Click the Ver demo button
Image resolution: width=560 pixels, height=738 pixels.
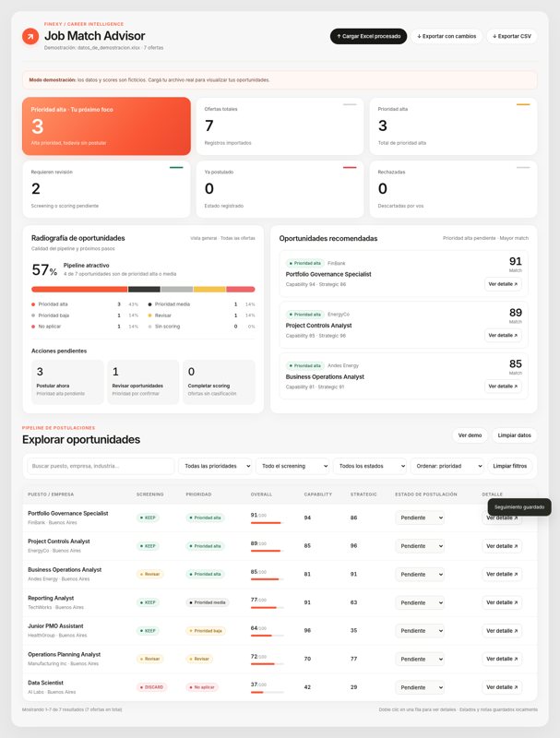click(x=470, y=435)
